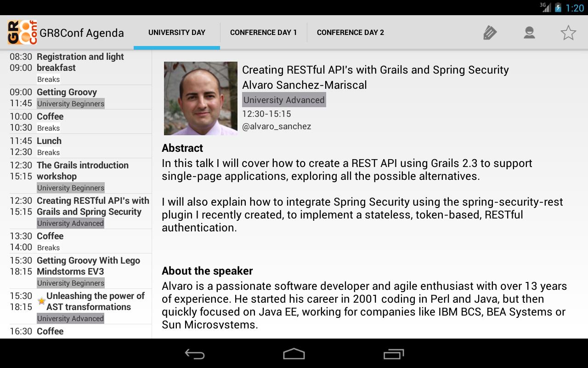Viewport: 588px width, 368px height.
Task: Select the 13:30 Coffee break entry
Action: tap(76, 241)
